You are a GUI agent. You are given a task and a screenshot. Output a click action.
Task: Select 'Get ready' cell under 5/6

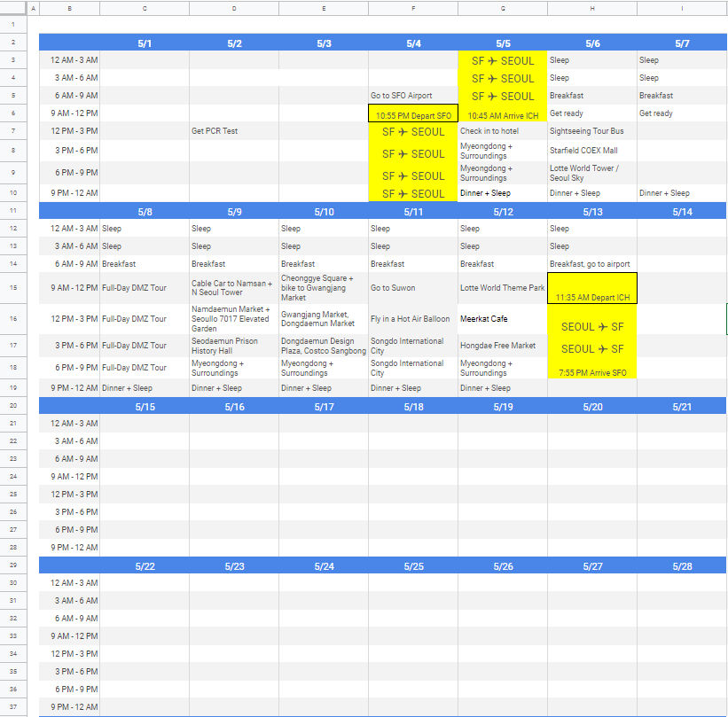(x=592, y=113)
